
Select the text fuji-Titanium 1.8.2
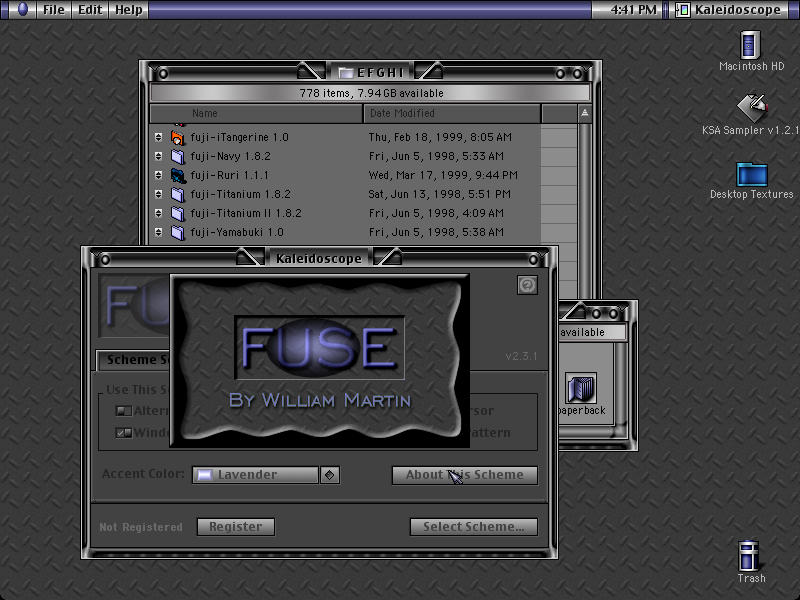tap(240, 194)
